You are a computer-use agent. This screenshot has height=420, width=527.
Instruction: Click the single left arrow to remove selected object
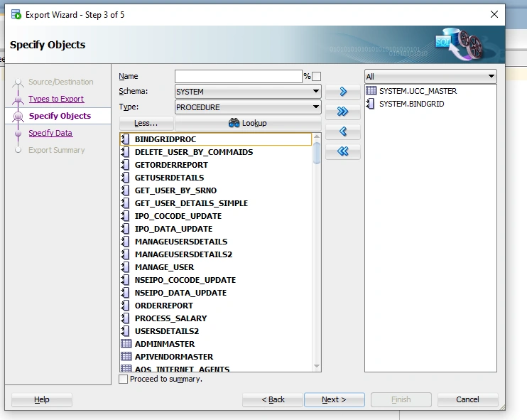(x=343, y=131)
